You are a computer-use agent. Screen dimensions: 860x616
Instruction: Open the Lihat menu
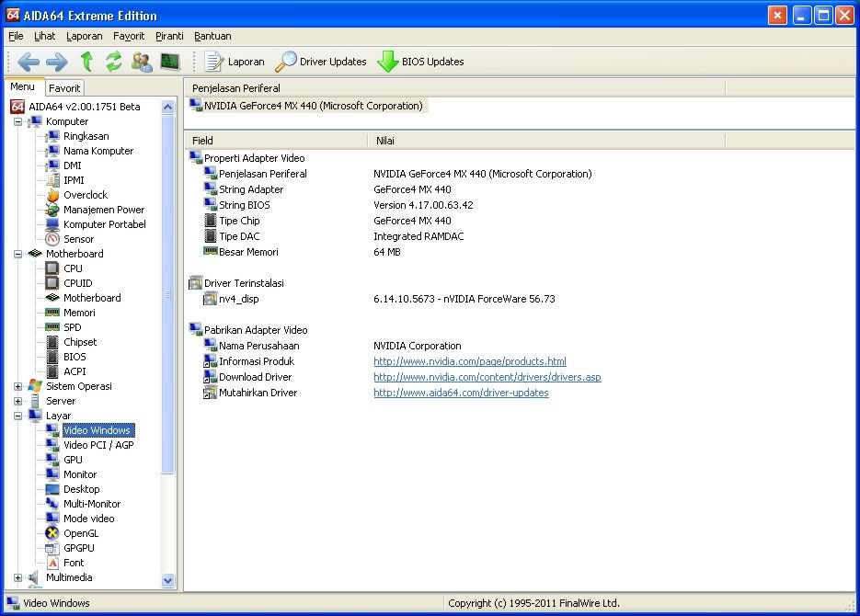point(44,36)
